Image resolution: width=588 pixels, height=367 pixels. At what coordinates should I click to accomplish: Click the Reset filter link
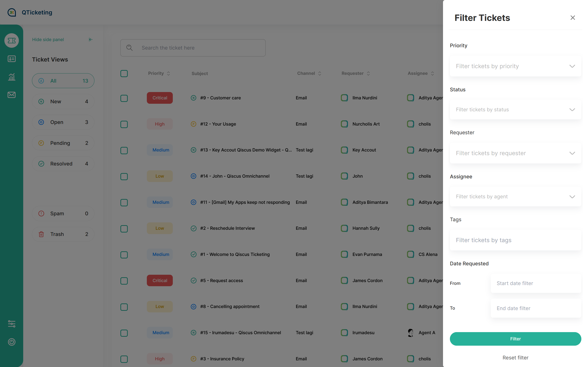pyautogui.click(x=515, y=358)
